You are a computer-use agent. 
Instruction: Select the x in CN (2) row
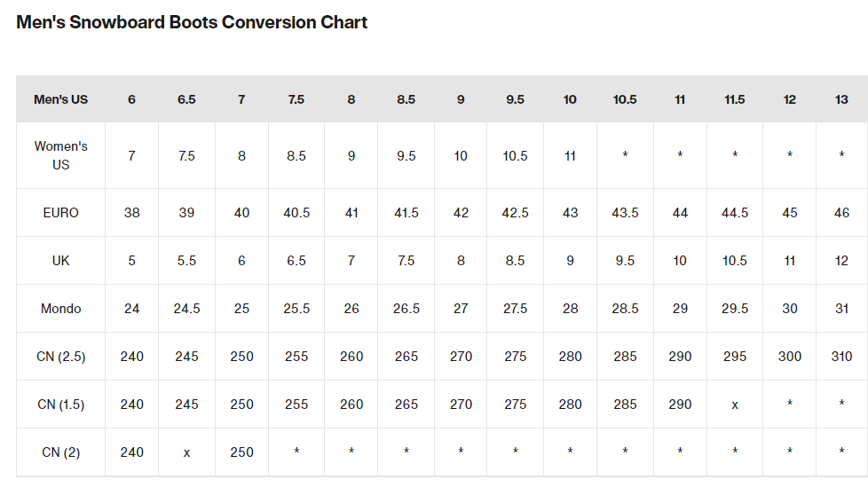(x=186, y=453)
